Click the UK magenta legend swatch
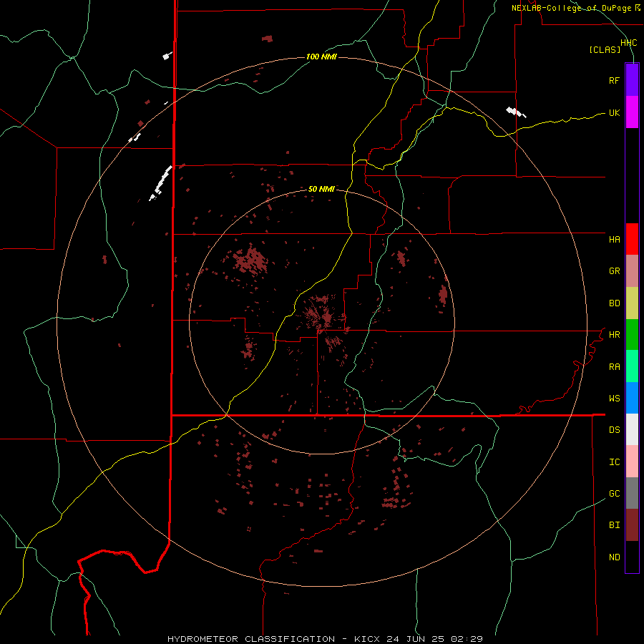This screenshot has height=644, width=644. (632, 112)
